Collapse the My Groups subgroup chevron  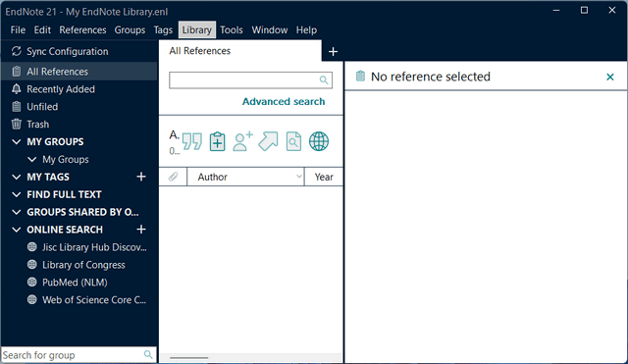click(32, 159)
